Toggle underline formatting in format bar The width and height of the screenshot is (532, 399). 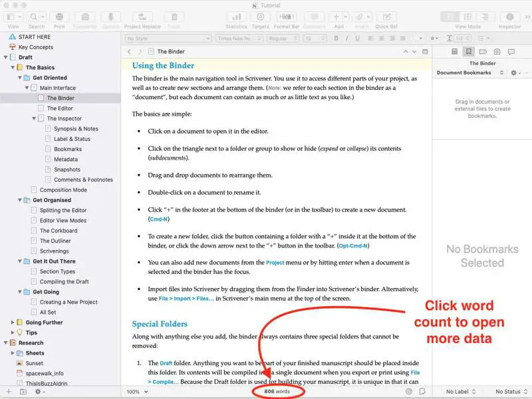point(358,39)
